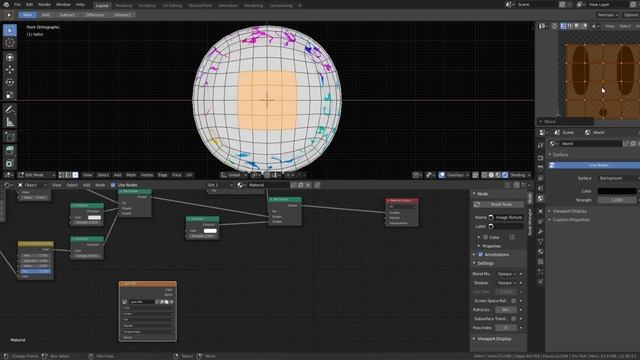The image size is (640, 360).
Task: Select the Annotate pencil tool
Action: tap(10, 109)
